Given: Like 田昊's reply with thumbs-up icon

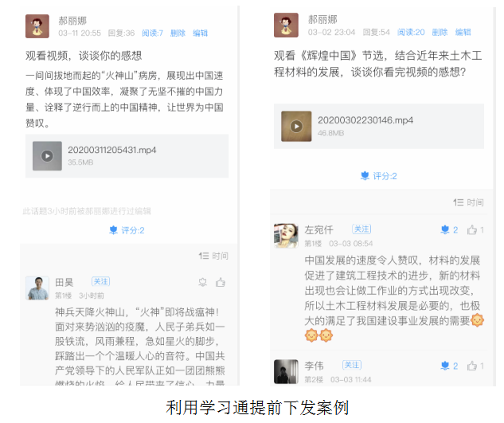Looking at the screenshot, I should pos(221,283).
